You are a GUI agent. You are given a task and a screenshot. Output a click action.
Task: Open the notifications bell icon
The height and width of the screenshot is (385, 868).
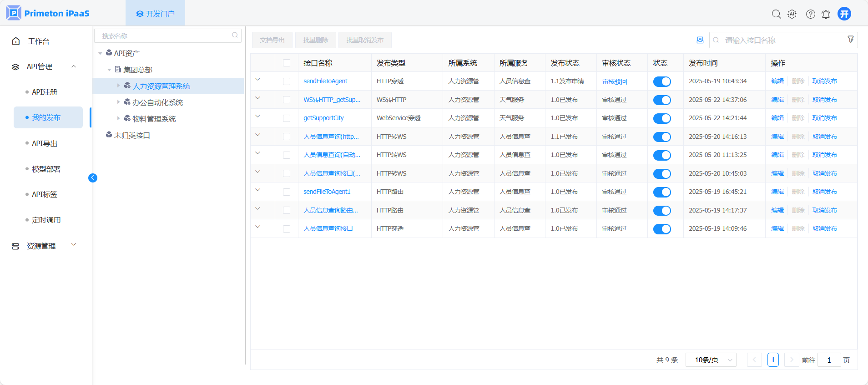pos(826,15)
